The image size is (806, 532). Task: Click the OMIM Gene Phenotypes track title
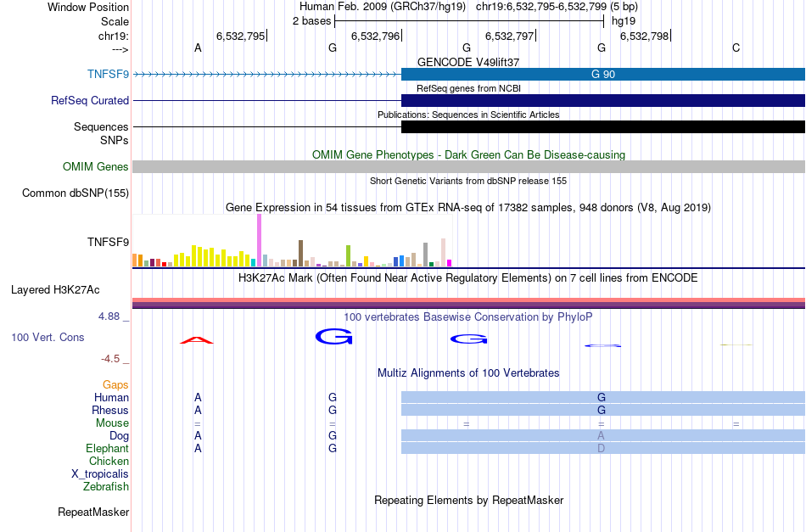point(468,154)
